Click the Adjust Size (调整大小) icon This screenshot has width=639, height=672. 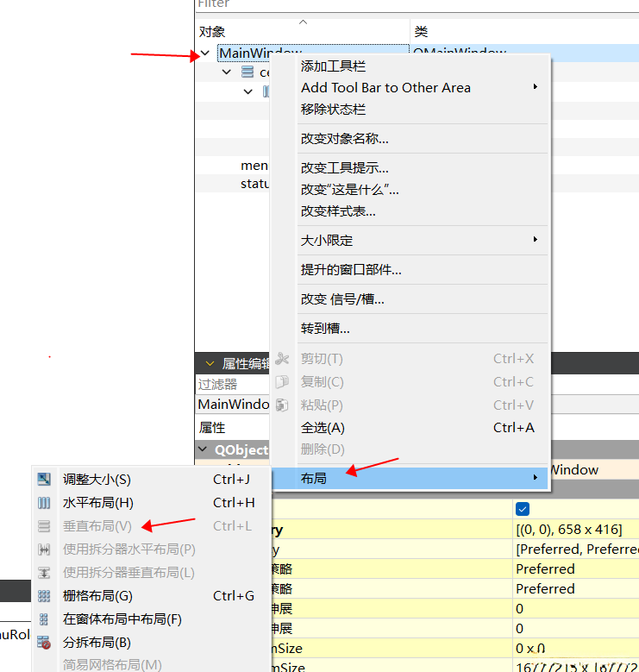coord(44,479)
